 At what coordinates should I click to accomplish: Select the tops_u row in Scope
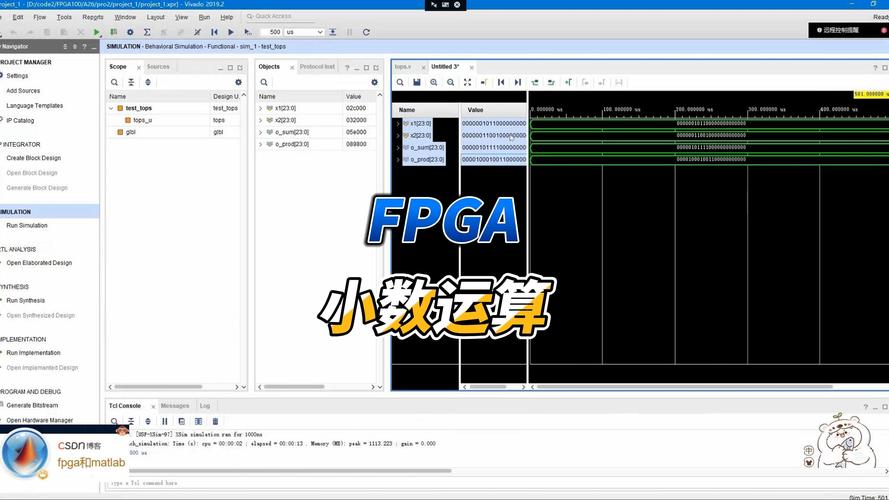coord(142,120)
